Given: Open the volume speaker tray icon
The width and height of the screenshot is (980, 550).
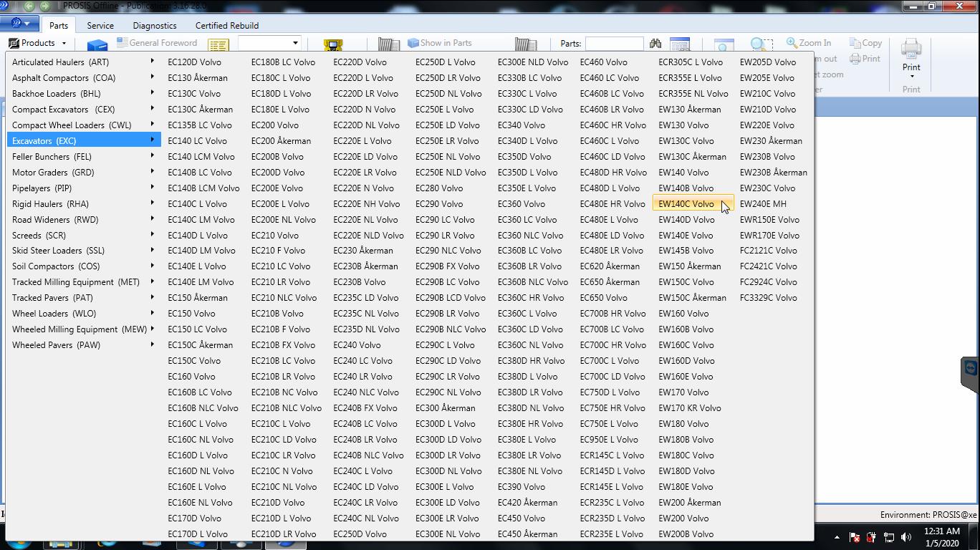Looking at the screenshot, I should [x=906, y=537].
